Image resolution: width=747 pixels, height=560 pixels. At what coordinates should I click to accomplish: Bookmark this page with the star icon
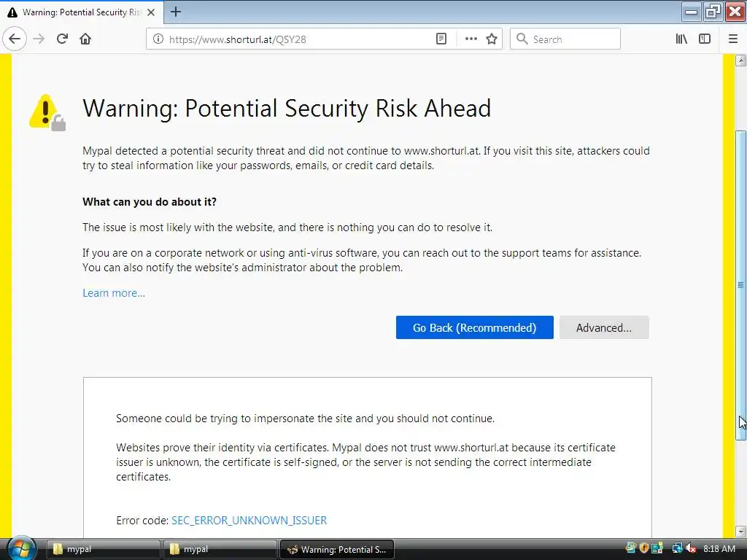point(492,39)
